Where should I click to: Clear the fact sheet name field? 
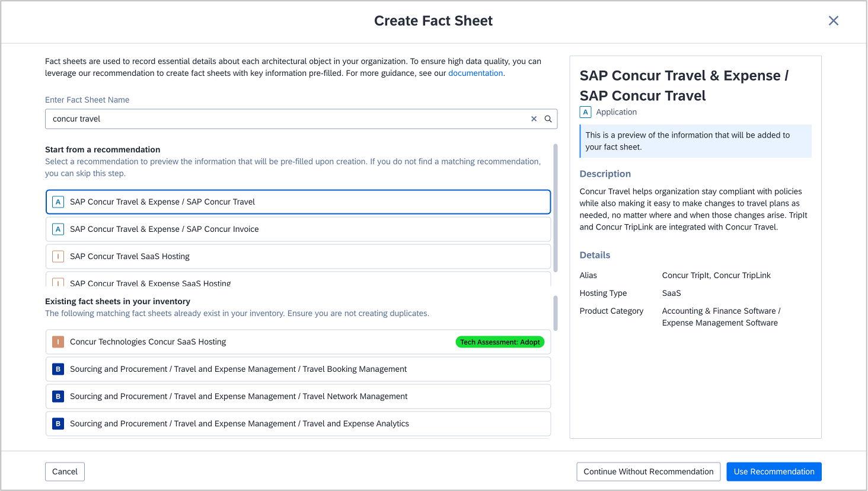click(534, 119)
